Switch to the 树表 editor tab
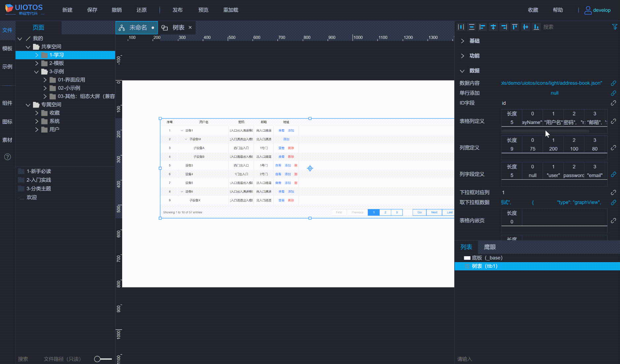This screenshot has width=620, height=364. (x=178, y=28)
